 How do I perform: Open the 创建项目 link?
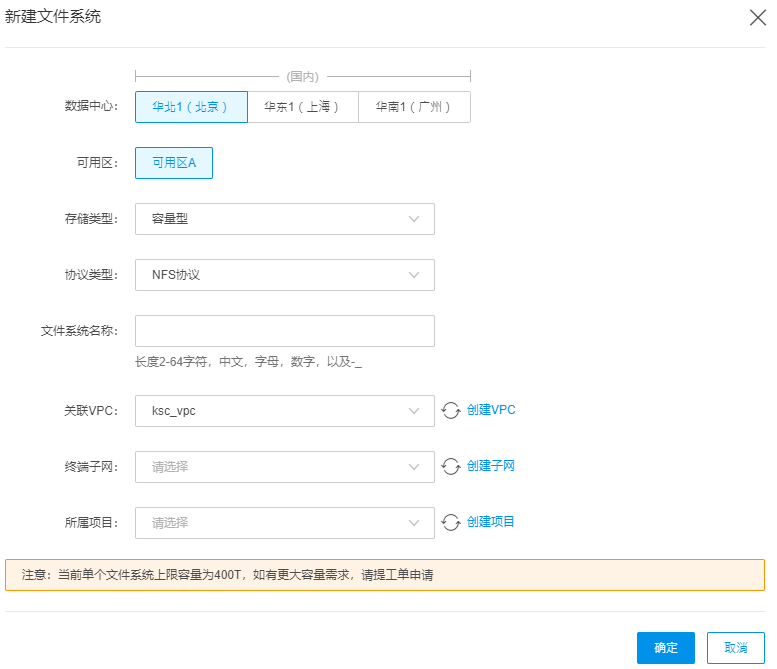point(491,522)
